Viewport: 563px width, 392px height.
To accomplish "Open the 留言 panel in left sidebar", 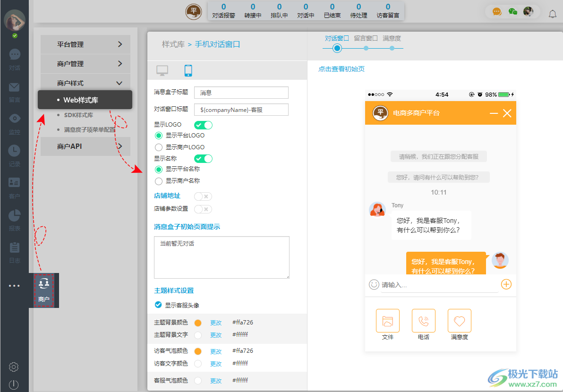I will coord(14,92).
